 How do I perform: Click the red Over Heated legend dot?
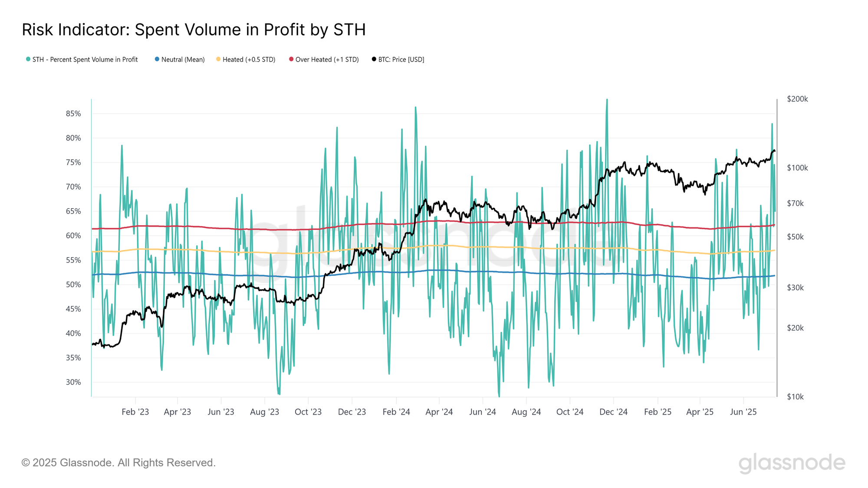291,59
